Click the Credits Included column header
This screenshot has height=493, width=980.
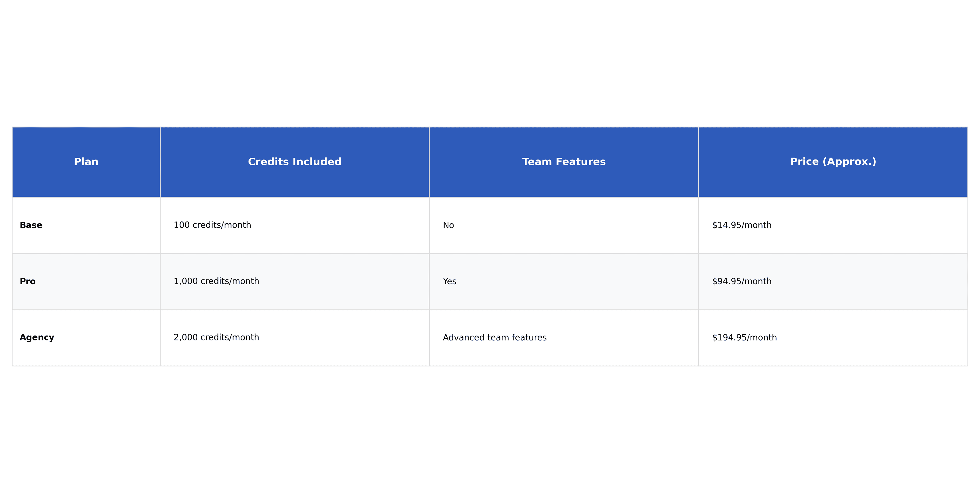pos(295,162)
